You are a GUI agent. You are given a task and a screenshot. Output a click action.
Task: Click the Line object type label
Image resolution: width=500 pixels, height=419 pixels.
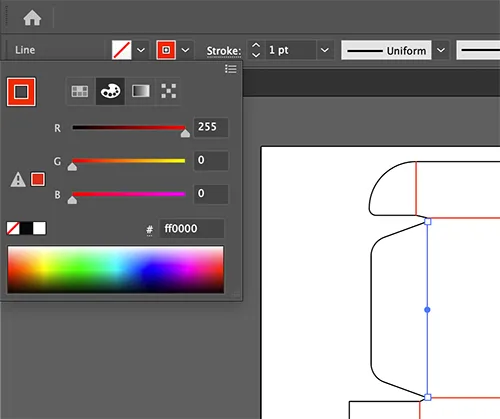tap(25, 50)
